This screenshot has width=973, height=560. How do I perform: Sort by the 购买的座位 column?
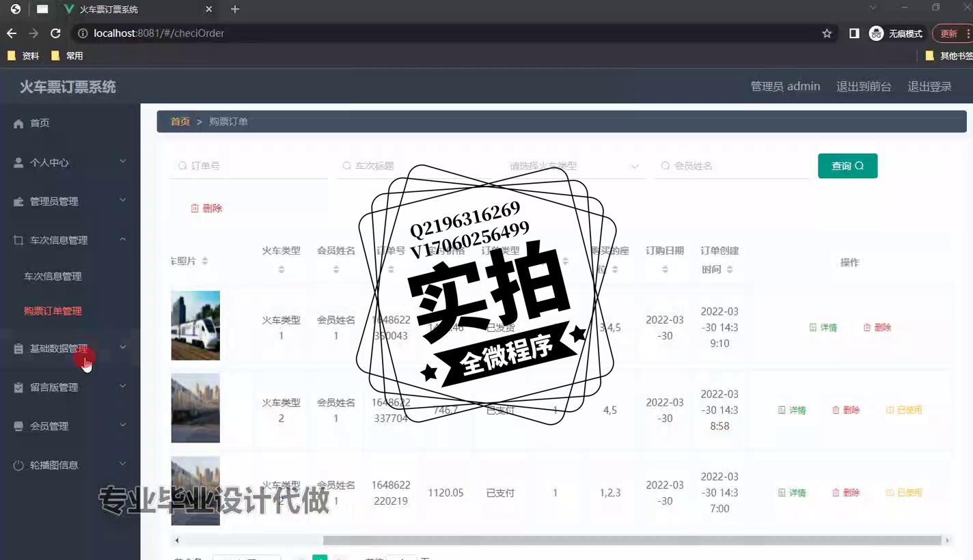click(615, 269)
